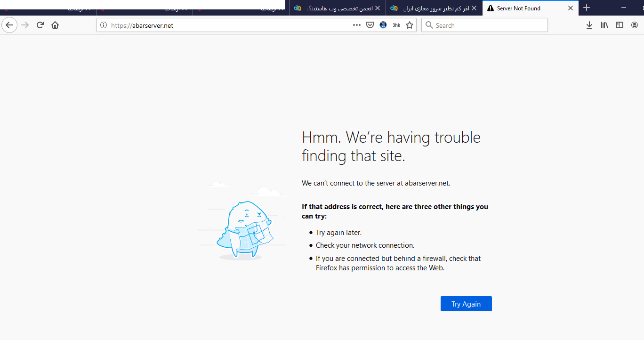Viewport: 644px width, 340px height.
Task: Close the Server Not Found tab
Action: click(571, 8)
